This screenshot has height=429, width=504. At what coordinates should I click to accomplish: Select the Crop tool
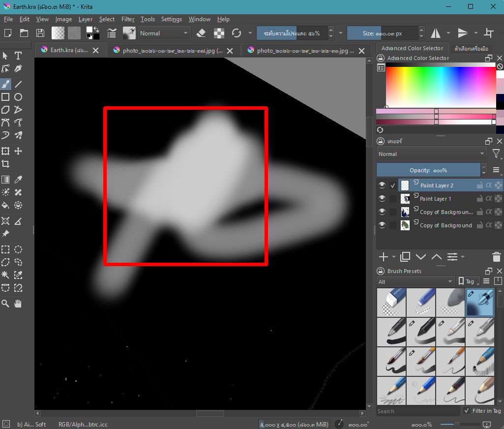point(5,164)
